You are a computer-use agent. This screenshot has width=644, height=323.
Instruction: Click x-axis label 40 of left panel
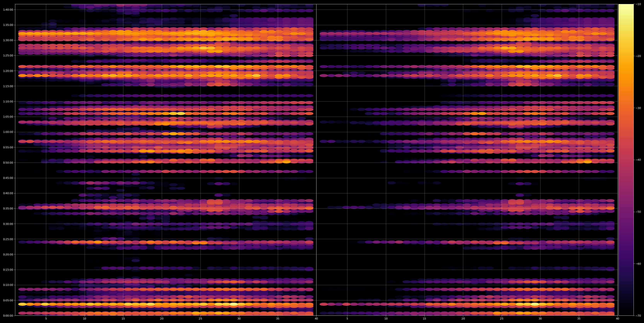[x=316, y=319]
